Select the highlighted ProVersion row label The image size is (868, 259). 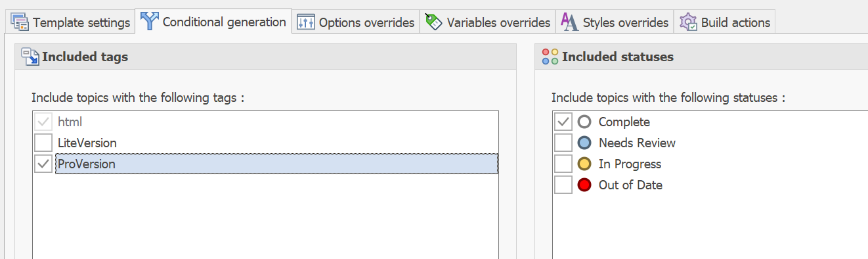(87, 164)
